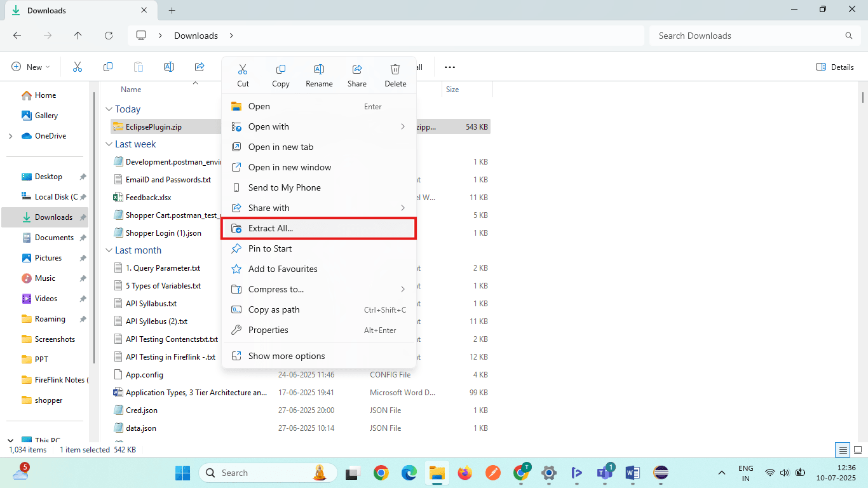
Task: Open Google Chrome from the taskbar
Action: click(x=381, y=473)
